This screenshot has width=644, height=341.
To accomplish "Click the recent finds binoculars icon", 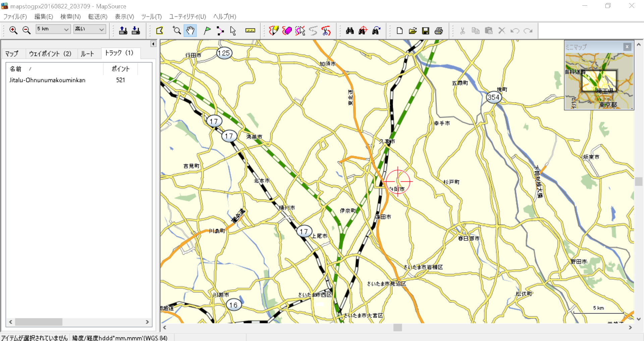I will click(x=376, y=31).
